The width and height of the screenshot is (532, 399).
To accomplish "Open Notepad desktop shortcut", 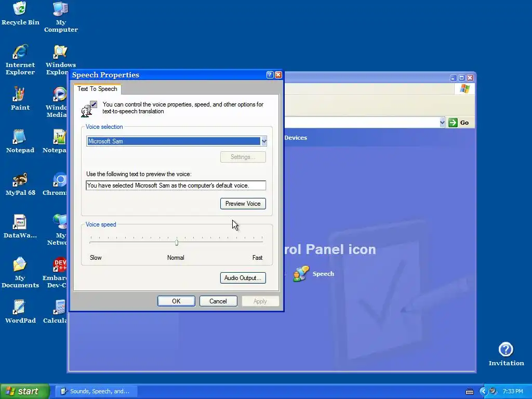I will coord(20,141).
